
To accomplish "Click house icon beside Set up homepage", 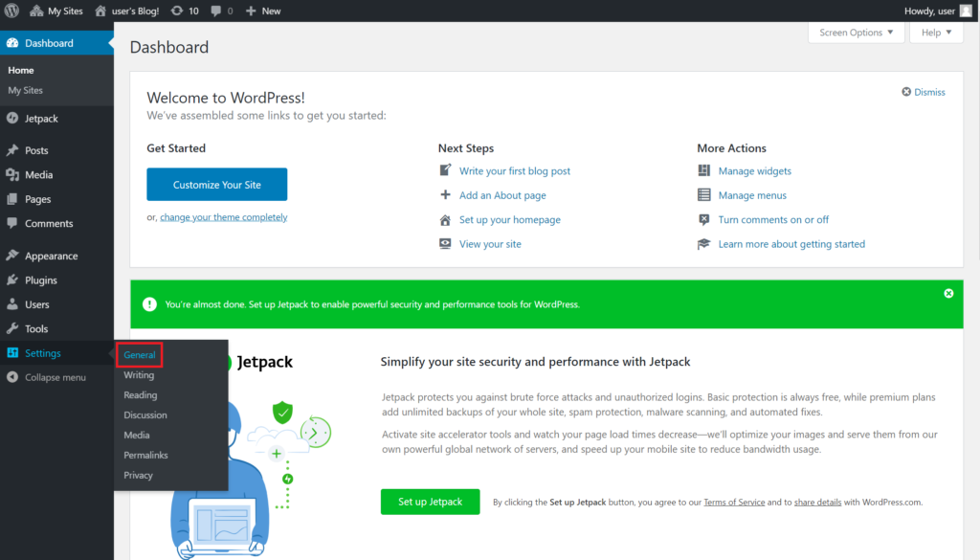I will 445,219.
